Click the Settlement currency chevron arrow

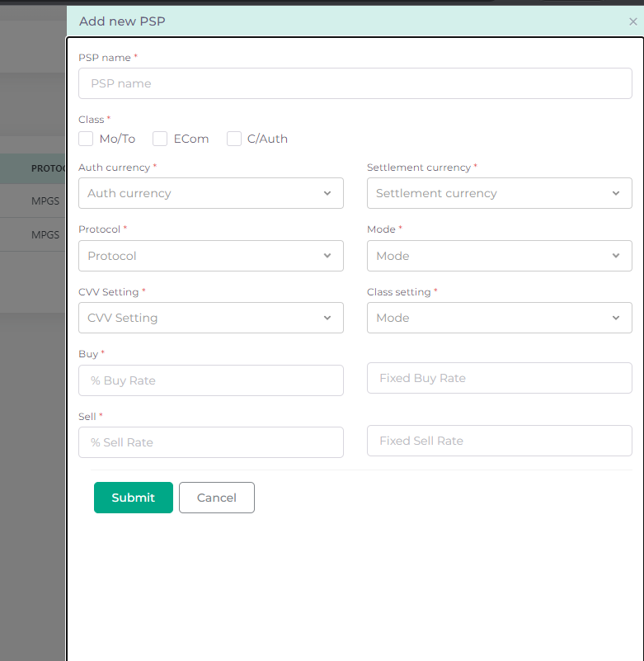point(616,193)
